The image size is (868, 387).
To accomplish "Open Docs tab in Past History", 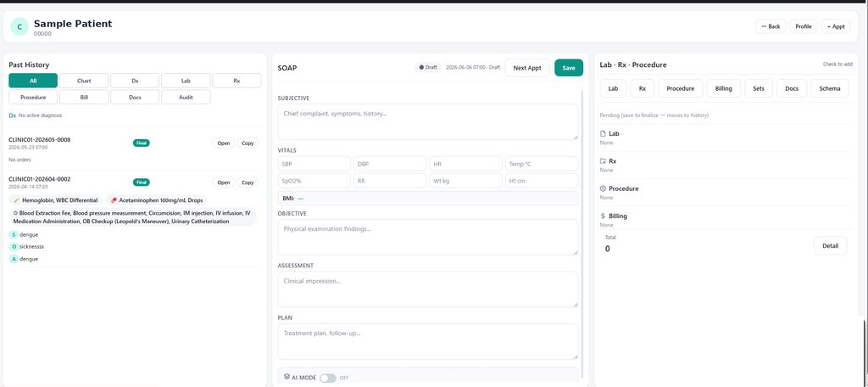I will pos(135,97).
